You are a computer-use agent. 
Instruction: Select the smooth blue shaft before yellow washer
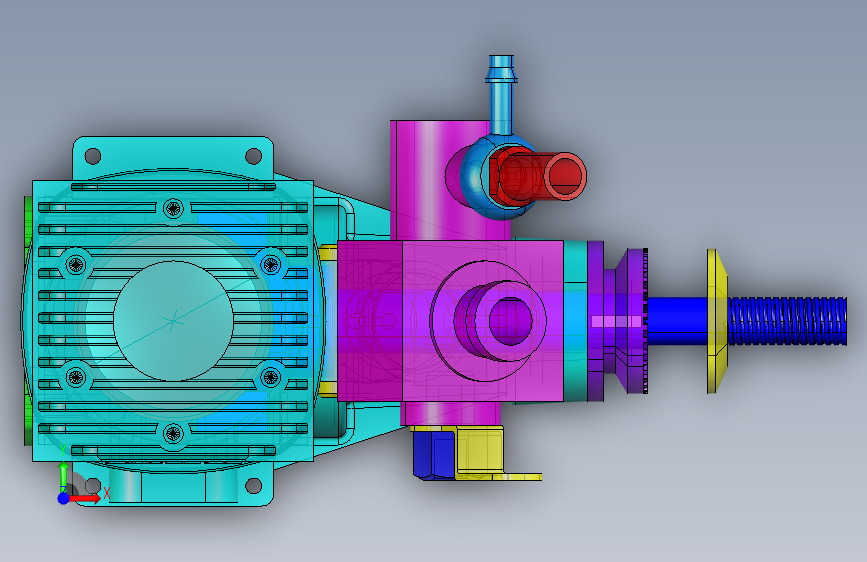(x=678, y=321)
